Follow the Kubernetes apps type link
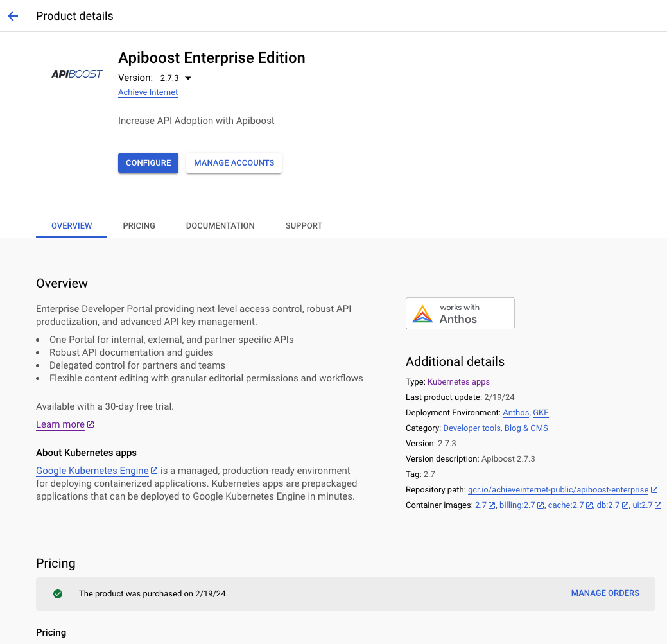667x644 pixels. [458, 382]
